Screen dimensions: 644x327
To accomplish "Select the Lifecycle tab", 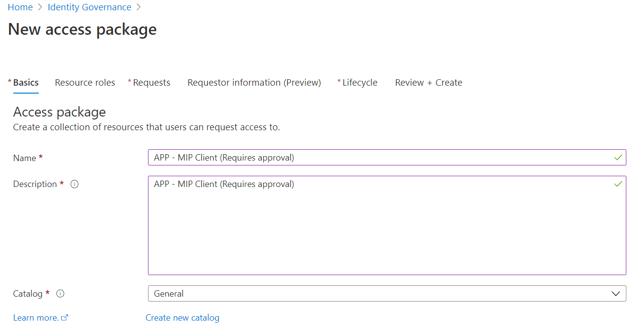I will point(360,83).
